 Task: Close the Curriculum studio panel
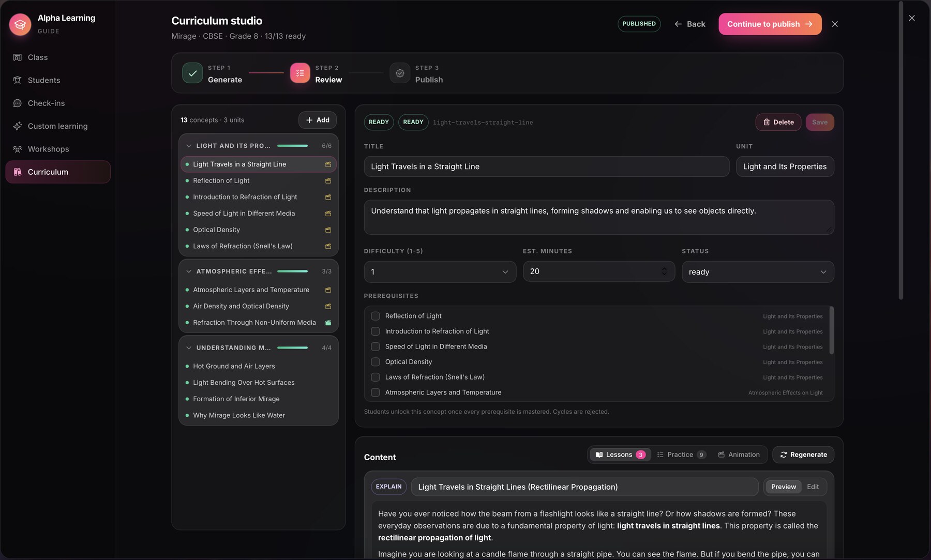pyautogui.click(x=835, y=24)
